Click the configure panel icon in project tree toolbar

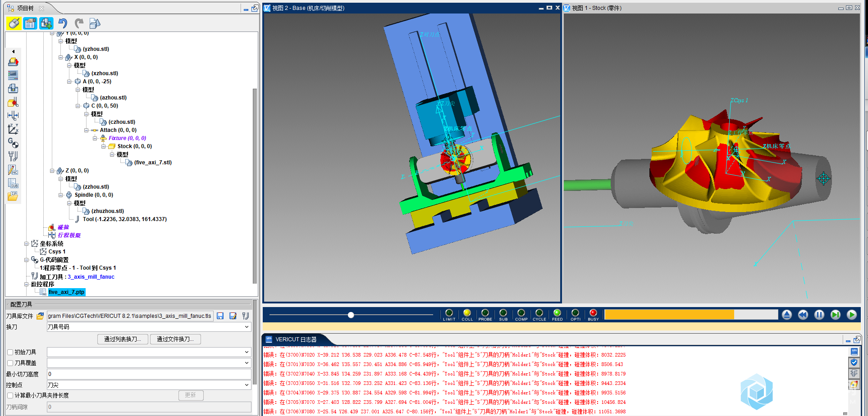[x=30, y=23]
